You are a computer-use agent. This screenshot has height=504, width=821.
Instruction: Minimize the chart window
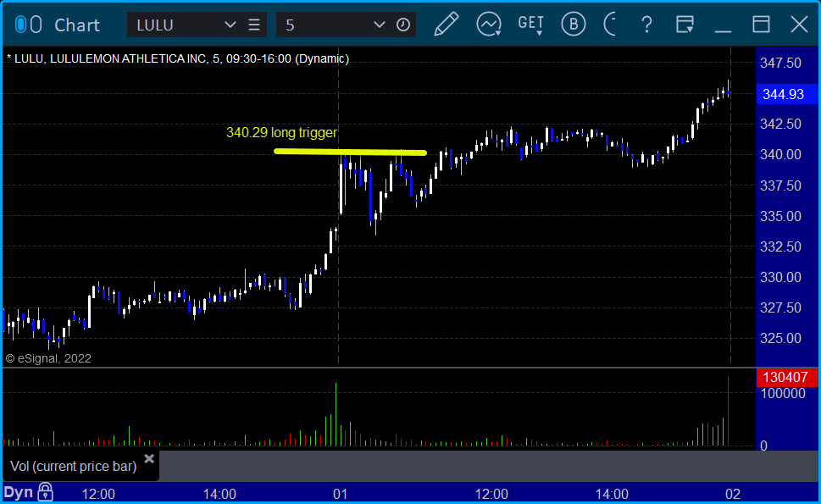(x=723, y=30)
